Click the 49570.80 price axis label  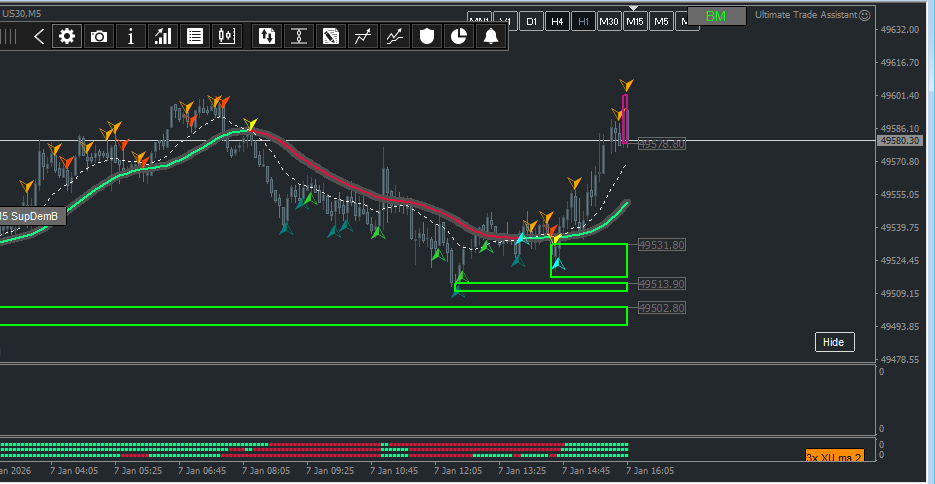point(900,162)
